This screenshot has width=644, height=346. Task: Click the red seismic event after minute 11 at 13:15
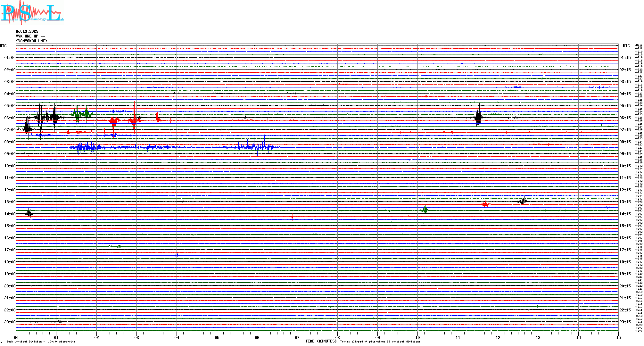point(485,204)
